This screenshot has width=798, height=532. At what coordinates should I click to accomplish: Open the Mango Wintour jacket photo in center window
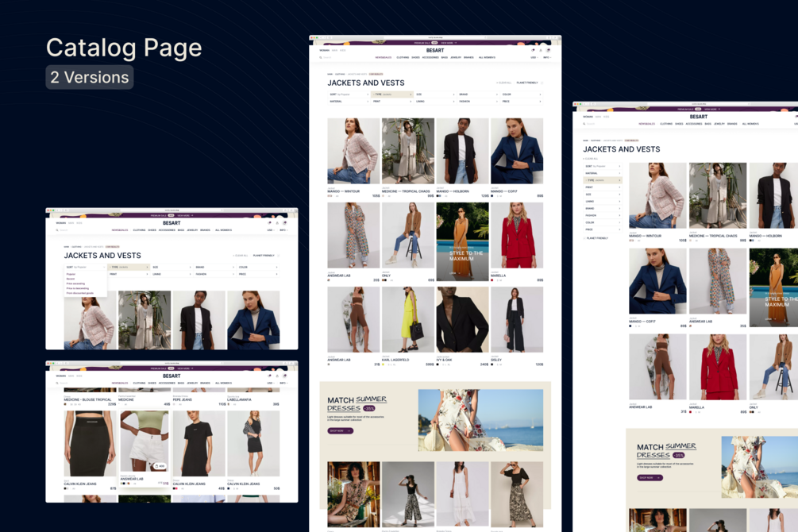coord(353,151)
